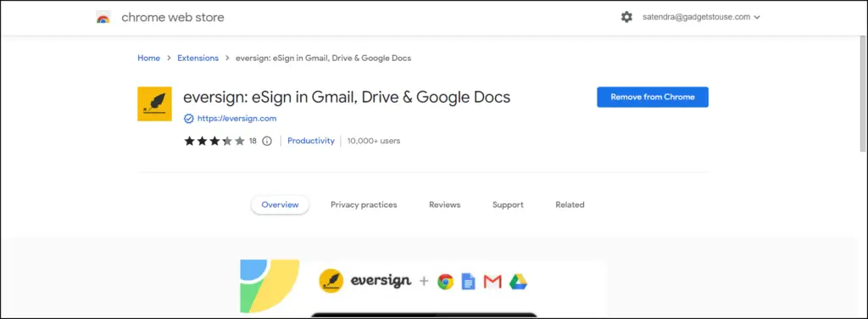The width and height of the screenshot is (868, 319).
Task: Open the https://eversign.com publisher link
Action: click(x=237, y=119)
